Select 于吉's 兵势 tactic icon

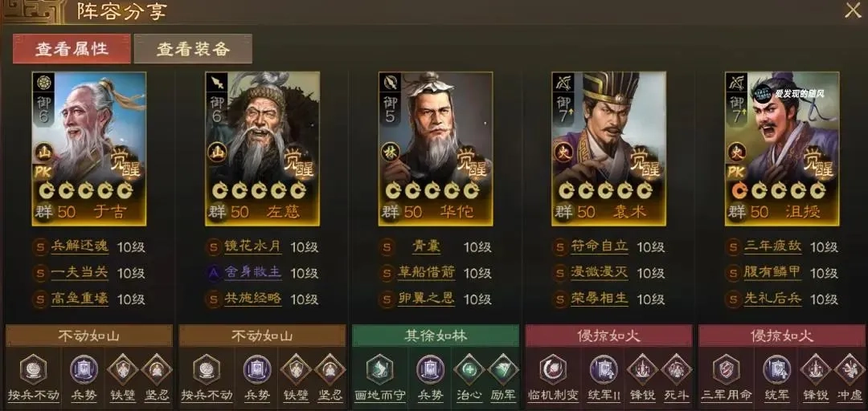tap(84, 369)
